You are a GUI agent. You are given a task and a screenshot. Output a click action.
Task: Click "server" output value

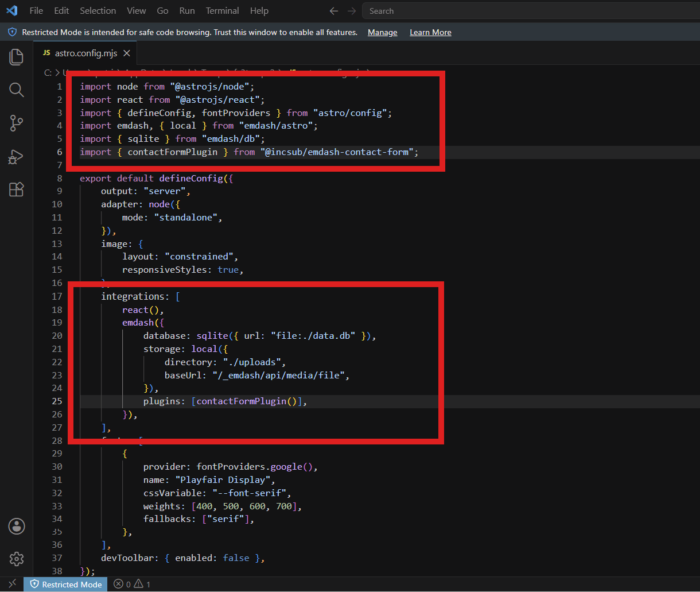coord(164,191)
